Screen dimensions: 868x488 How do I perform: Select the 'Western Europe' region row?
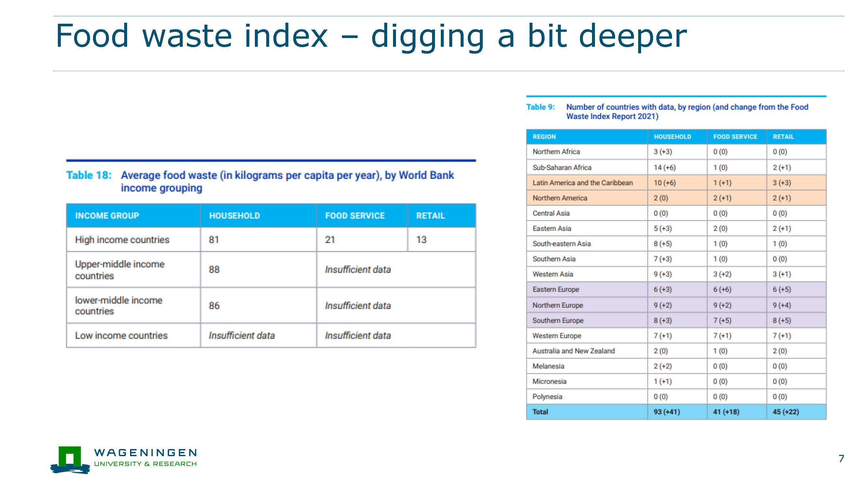pos(676,336)
